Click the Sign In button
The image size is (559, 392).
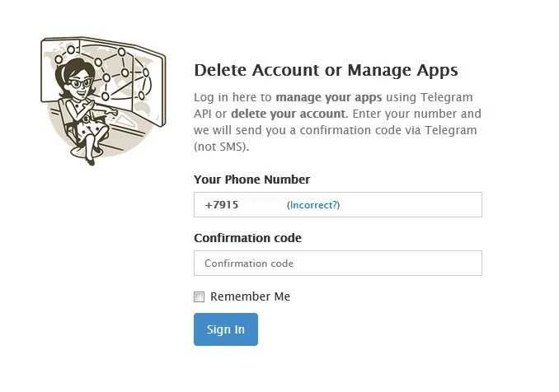(226, 329)
